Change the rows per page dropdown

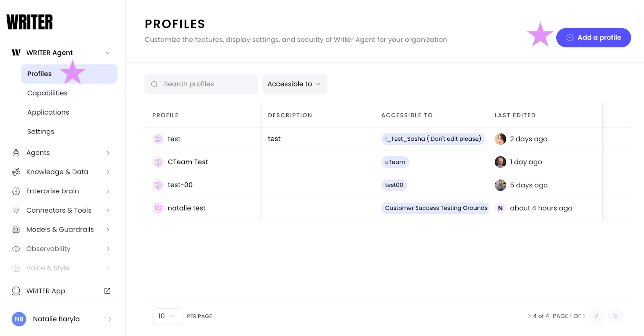pos(167,316)
